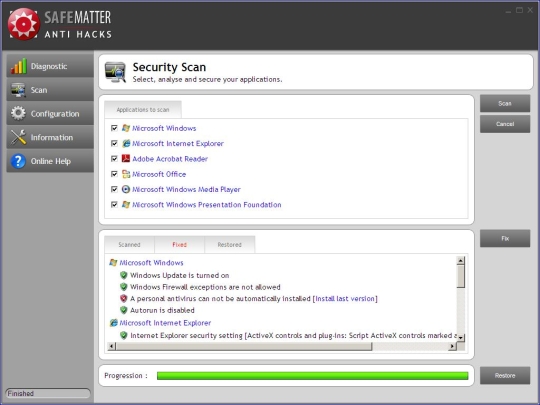Click the Diagnostic bar chart icon
The image size is (540, 405).
pos(19,66)
